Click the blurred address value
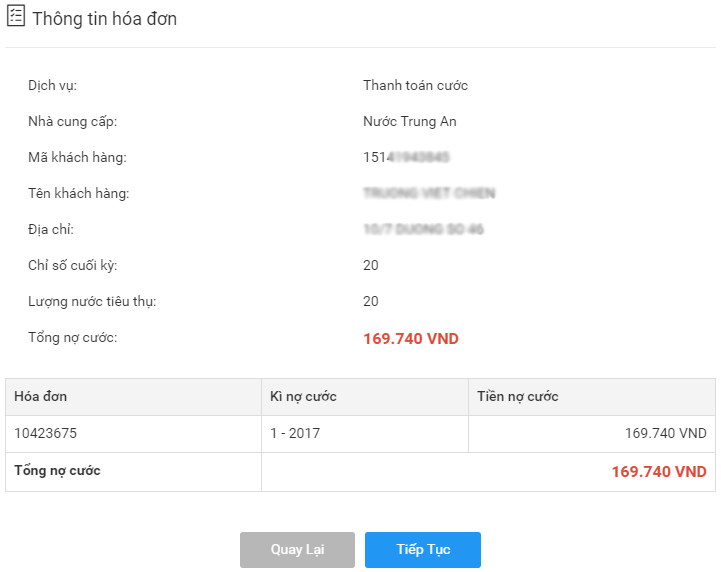 [423, 229]
